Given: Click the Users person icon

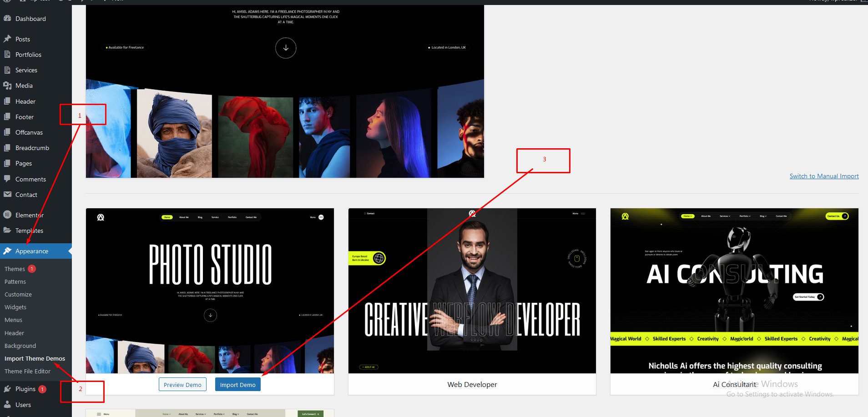Looking at the screenshot, I should click(x=7, y=404).
